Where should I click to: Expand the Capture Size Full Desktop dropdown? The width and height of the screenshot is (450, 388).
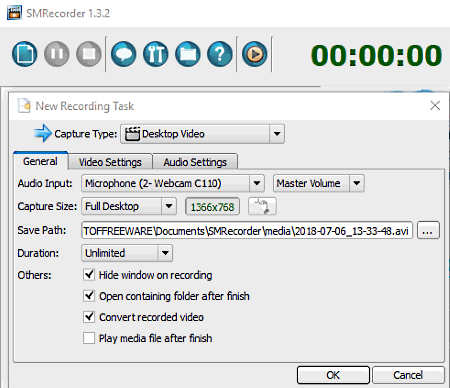[x=129, y=206]
